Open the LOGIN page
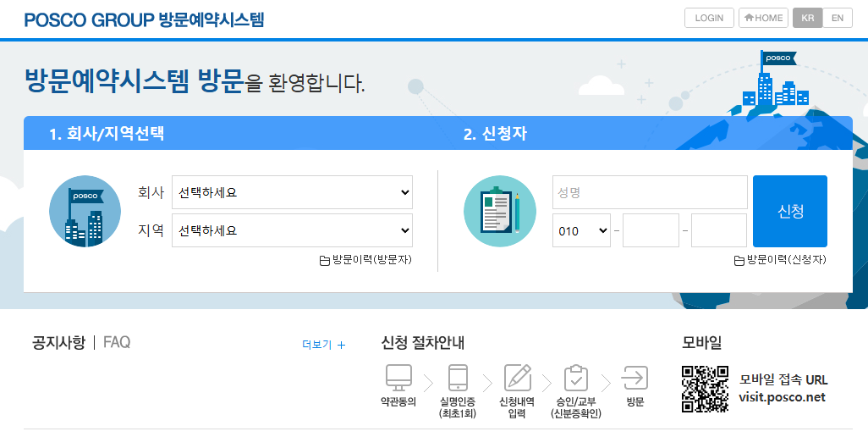868x437 pixels. [x=709, y=18]
